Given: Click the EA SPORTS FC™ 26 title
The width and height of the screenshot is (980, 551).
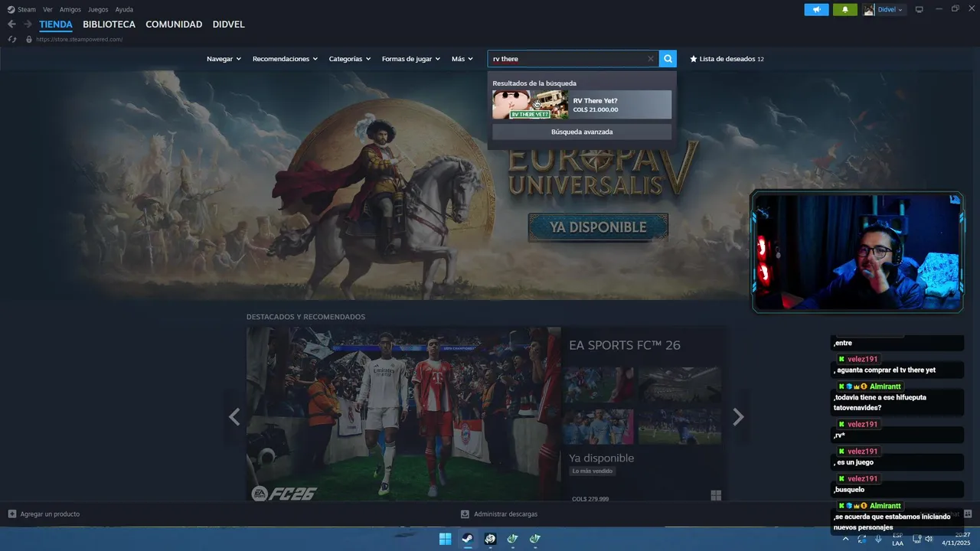Looking at the screenshot, I should (625, 345).
